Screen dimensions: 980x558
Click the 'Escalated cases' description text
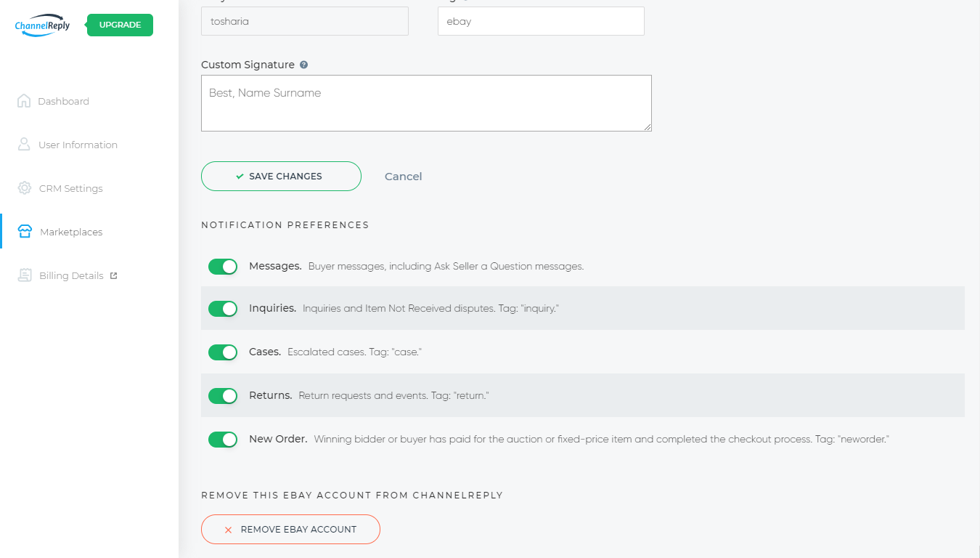click(x=354, y=352)
